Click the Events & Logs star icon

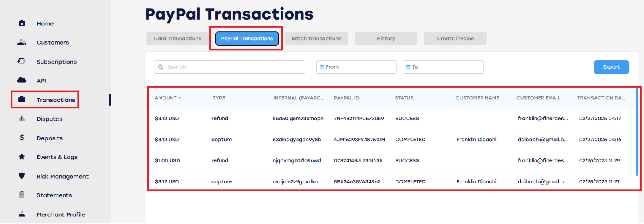pos(22,157)
